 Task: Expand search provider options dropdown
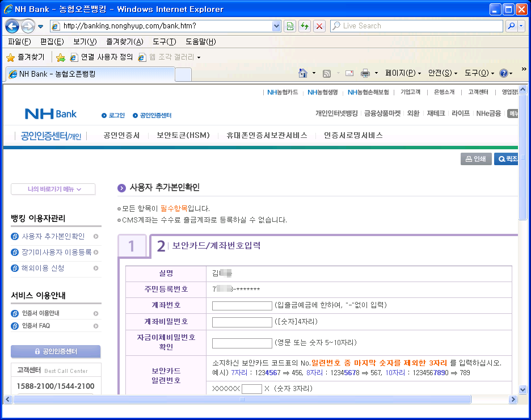[521, 26]
